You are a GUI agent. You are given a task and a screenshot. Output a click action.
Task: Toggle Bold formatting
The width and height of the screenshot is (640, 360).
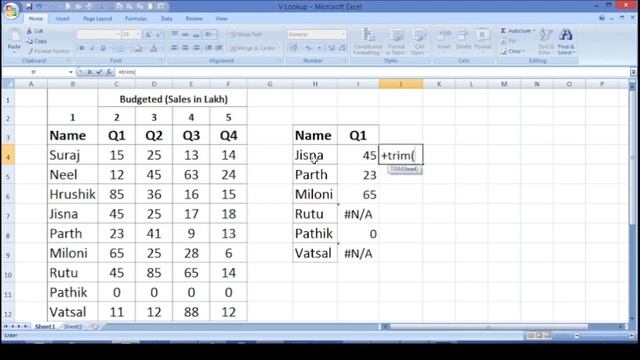tap(82, 49)
